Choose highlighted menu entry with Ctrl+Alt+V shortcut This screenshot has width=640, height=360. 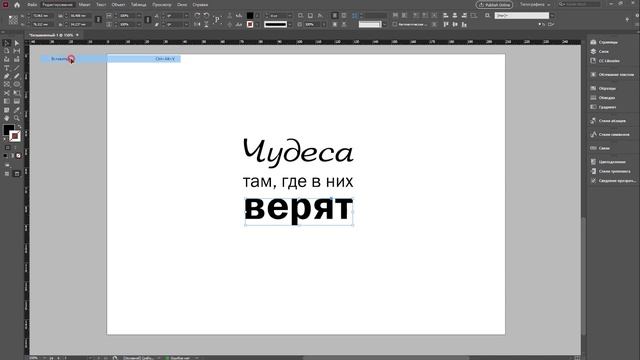pyautogui.click(x=110, y=59)
